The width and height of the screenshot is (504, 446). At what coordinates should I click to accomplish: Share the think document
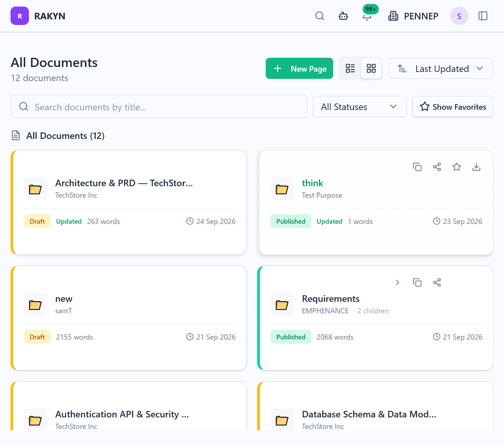pos(437,167)
